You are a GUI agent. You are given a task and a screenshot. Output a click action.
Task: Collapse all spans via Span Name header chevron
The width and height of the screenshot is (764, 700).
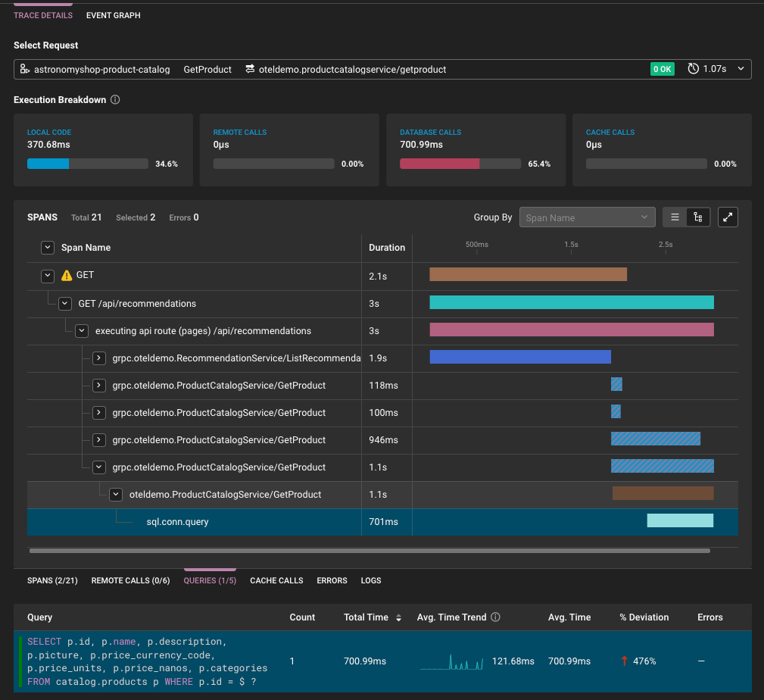48,248
